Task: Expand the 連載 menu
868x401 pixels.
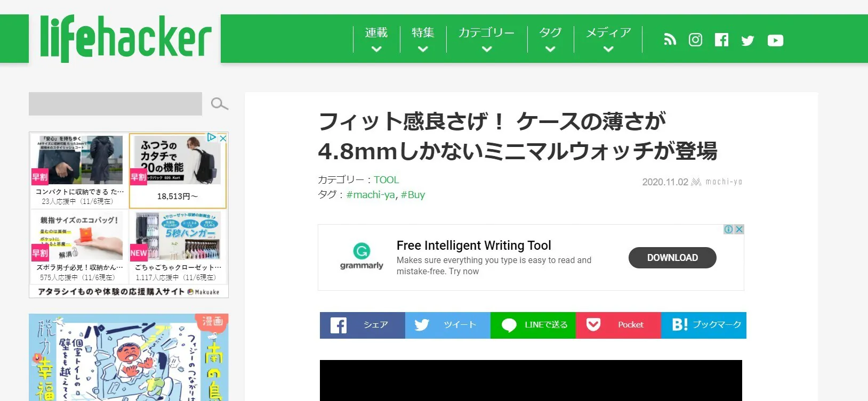Action: [376, 39]
